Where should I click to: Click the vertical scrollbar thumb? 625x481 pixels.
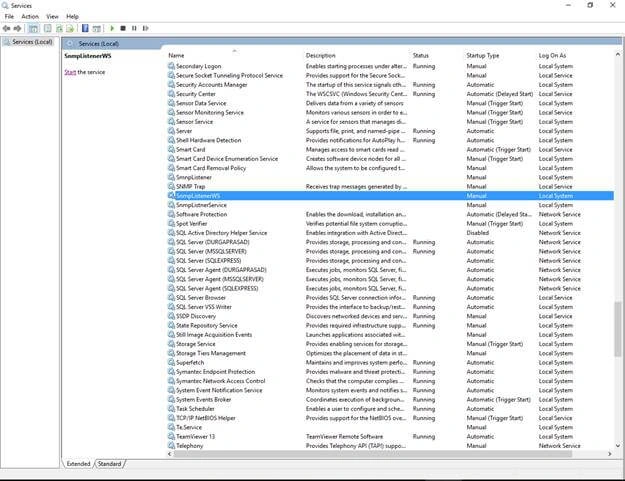tap(617, 329)
